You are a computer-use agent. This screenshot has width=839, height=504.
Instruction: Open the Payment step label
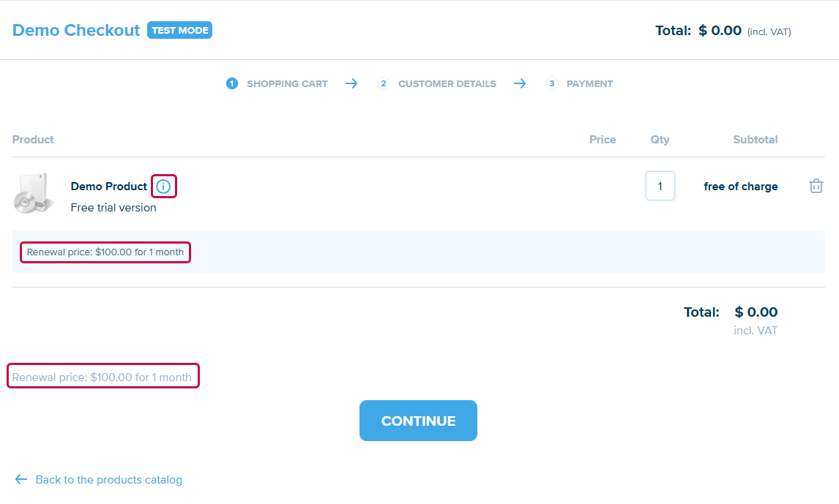589,83
